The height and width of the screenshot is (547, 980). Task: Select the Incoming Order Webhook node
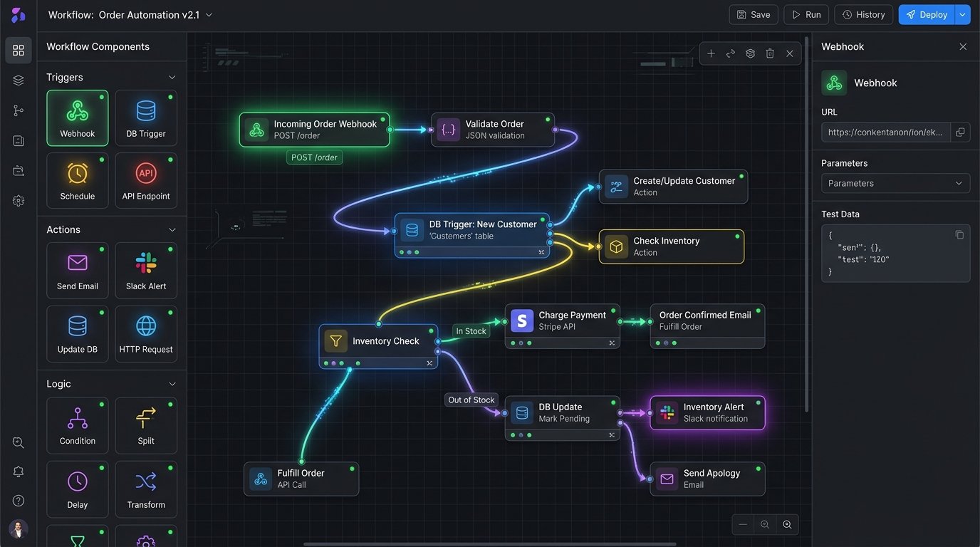[315, 130]
